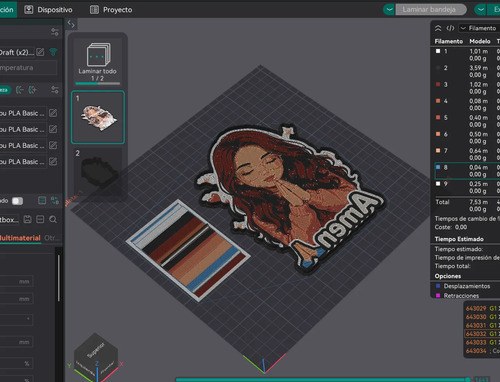Select the Multimaterial settings tab

[20, 238]
